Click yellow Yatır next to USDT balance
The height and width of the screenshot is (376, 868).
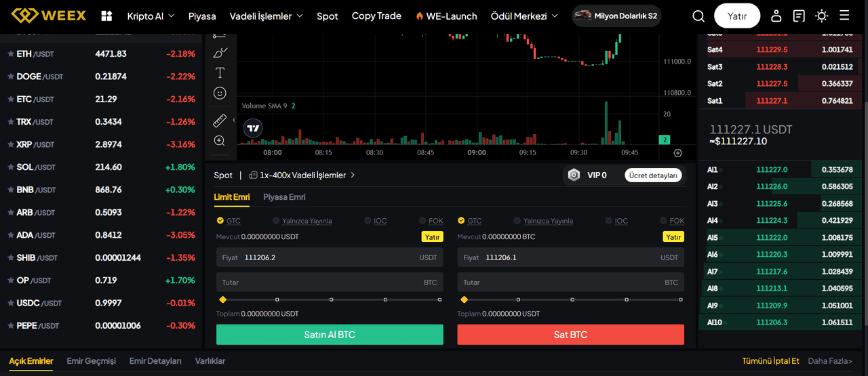(x=432, y=237)
